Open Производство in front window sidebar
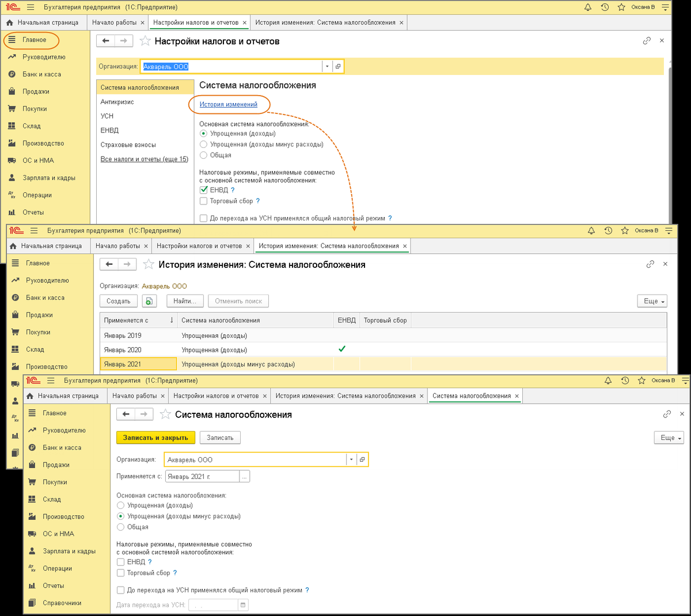Viewport: 691px width, 616px height. (x=63, y=516)
